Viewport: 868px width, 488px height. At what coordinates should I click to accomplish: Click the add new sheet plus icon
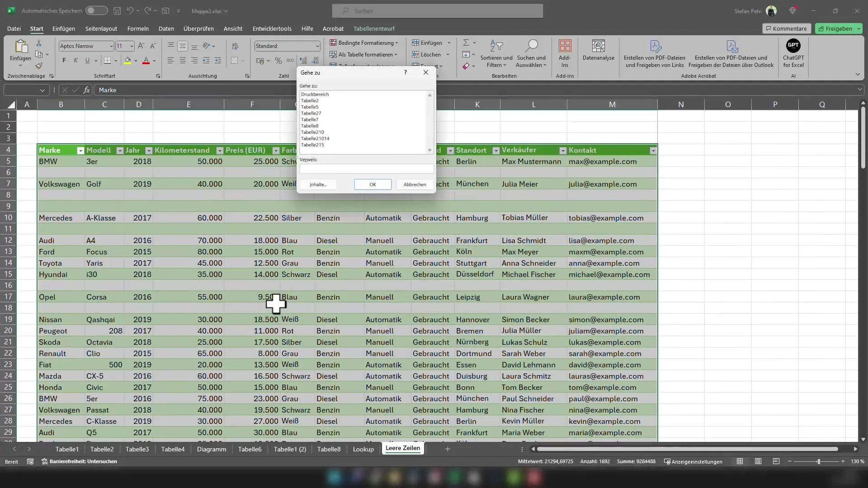pyautogui.click(x=448, y=449)
